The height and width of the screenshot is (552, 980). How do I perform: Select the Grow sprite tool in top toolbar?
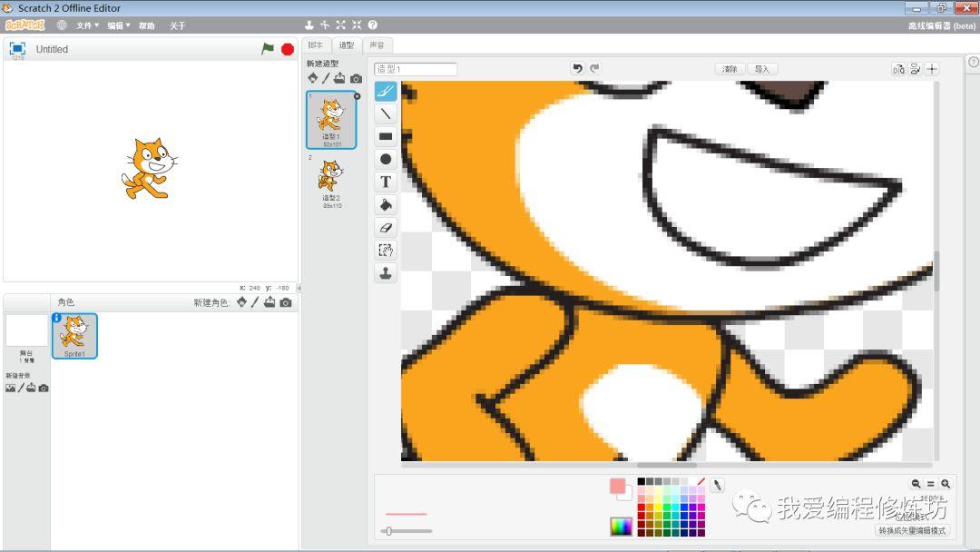(x=340, y=25)
